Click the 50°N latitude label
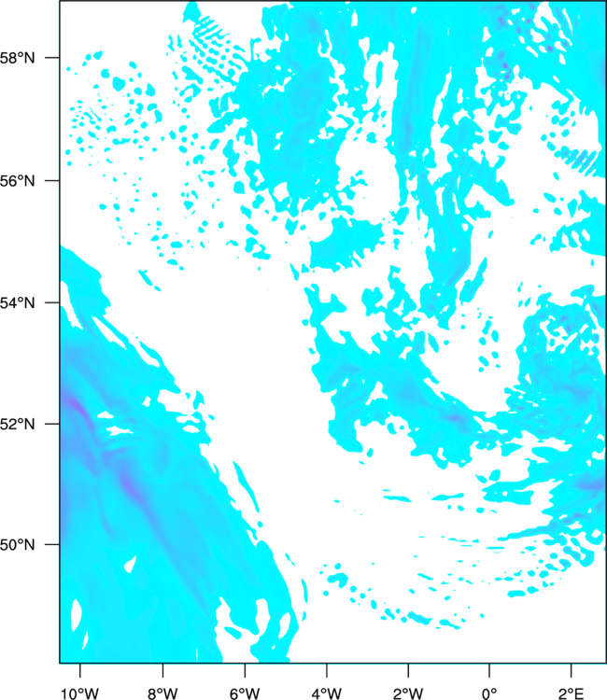 pos(17,545)
